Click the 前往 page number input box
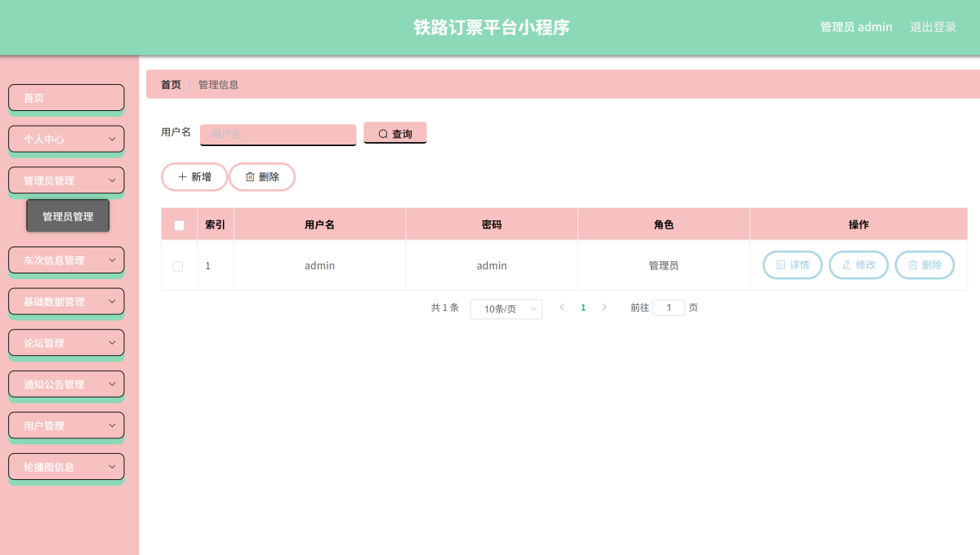 pyautogui.click(x=668, y=308)
